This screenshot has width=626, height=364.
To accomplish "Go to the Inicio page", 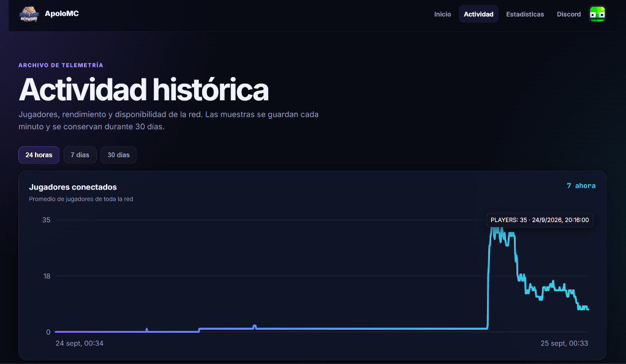I will coord(442,14).
